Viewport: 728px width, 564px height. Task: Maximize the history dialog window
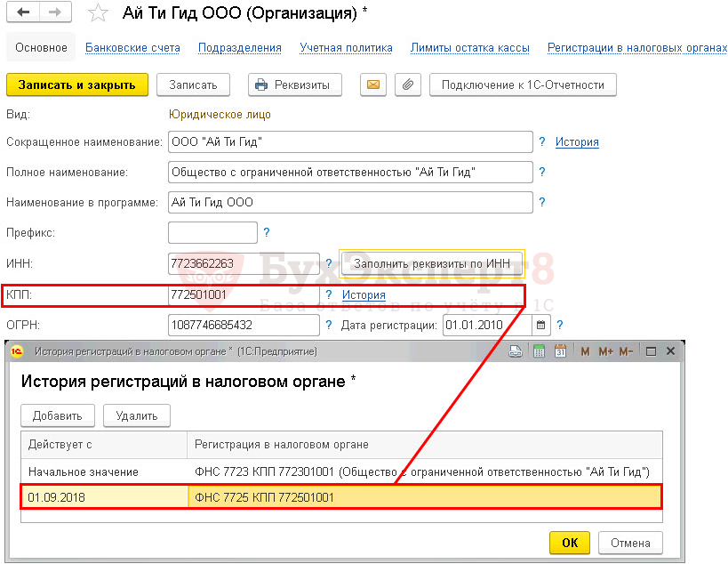click(651, 351)
